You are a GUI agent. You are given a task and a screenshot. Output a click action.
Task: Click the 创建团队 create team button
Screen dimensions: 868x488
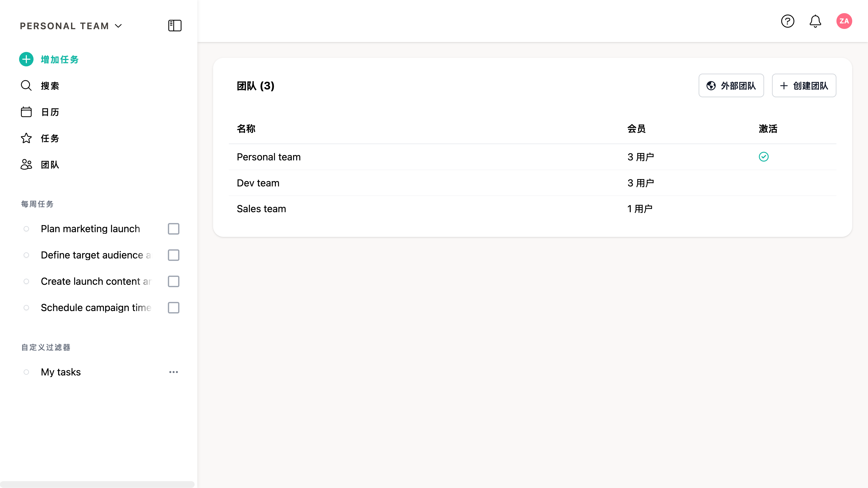coord(804,85)
